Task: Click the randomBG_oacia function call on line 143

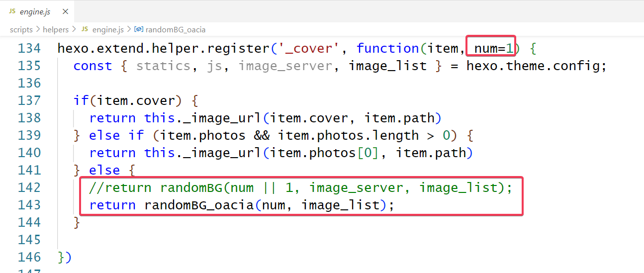Action: point(199,205)
